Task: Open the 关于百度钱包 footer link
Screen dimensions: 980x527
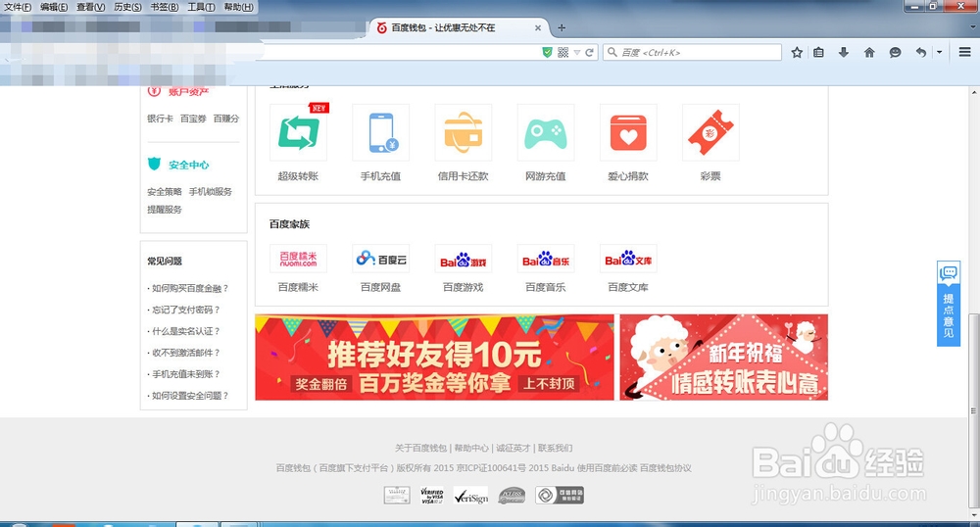Action: [x=420, y=448]
